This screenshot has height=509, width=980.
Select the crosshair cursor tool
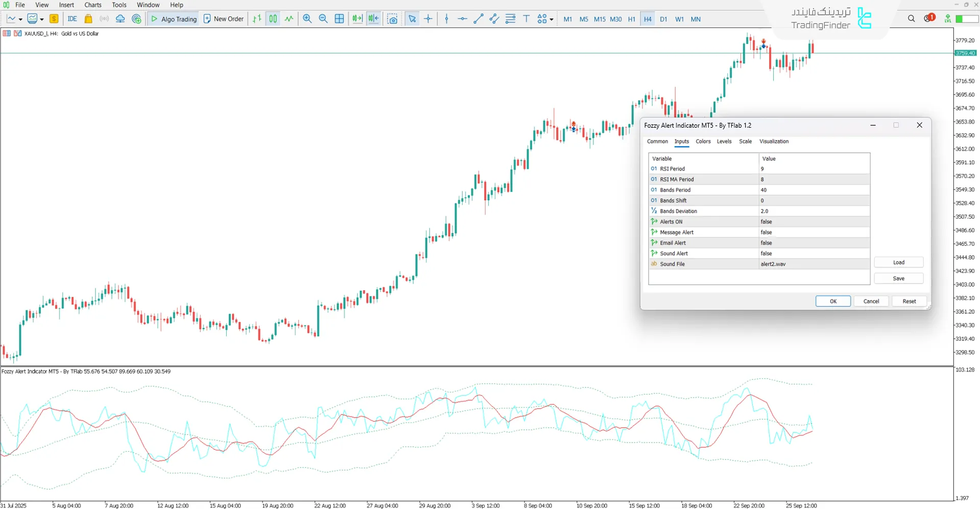pos(428,19)
